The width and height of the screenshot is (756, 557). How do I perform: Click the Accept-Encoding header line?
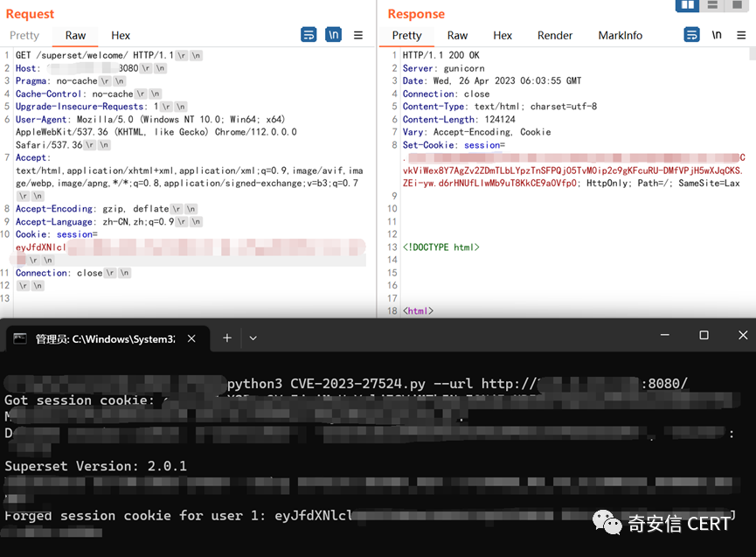(x=92, y=209)
